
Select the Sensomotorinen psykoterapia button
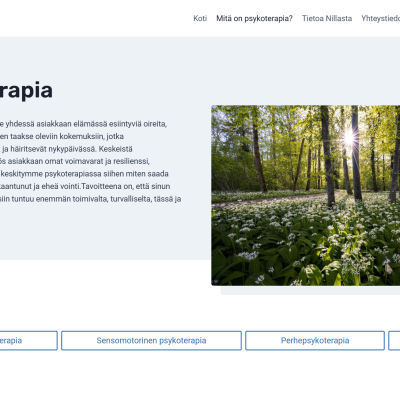[151, 341]
